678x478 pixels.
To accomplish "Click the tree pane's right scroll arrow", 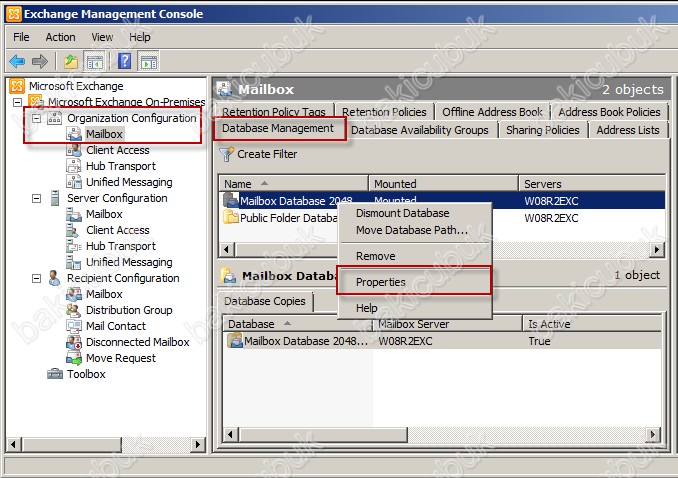I will (198, 444).
